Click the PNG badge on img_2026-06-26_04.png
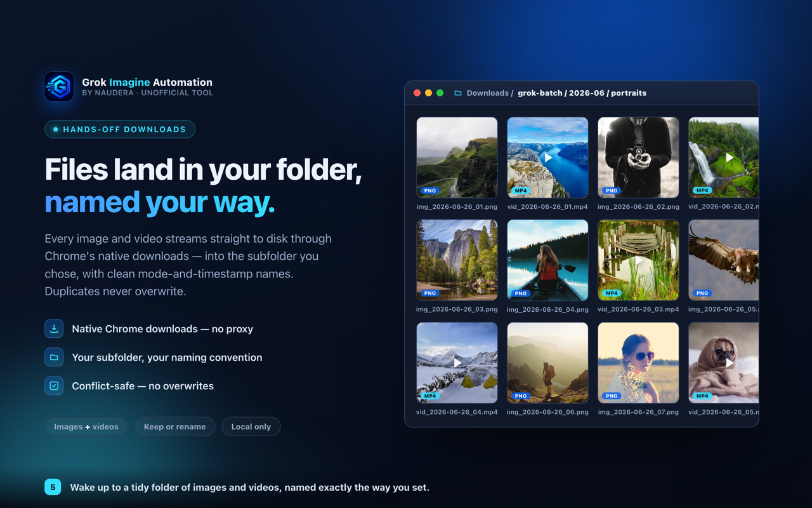The width and height of the screenshot is (812, 508). point(521,293)
